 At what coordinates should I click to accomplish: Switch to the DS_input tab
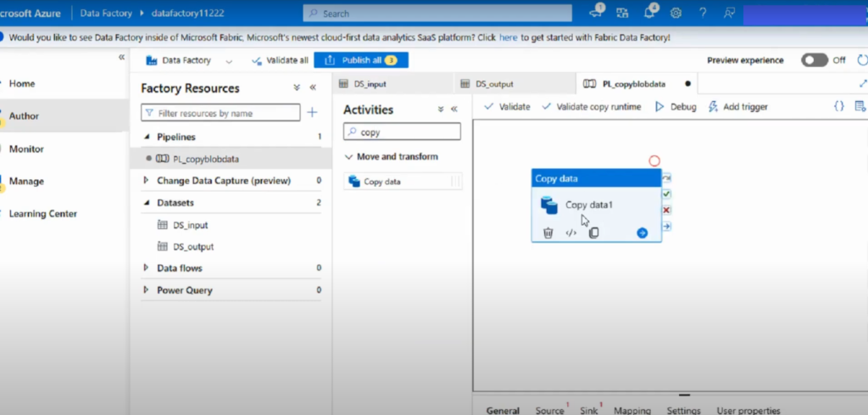tap(392, 84)
